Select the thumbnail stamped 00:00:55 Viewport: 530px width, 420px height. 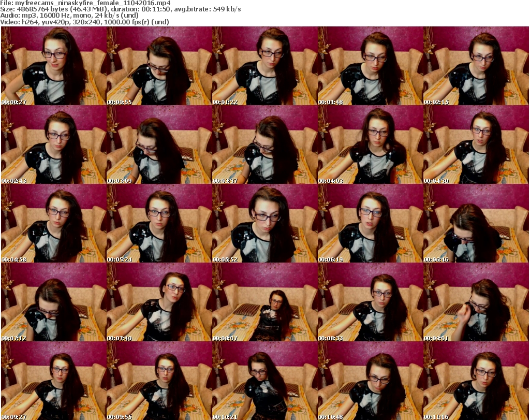[x=159, y=66]
